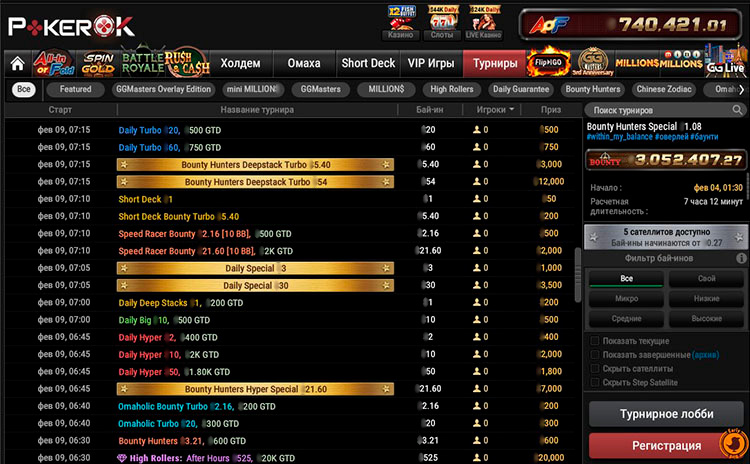Go to the lobby home icon
The image size is (750, 464).
tap(17, 64)
